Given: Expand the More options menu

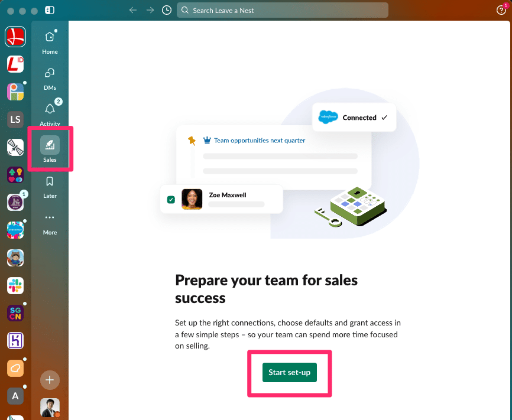Looking at the screenshot, I should 50,224.
